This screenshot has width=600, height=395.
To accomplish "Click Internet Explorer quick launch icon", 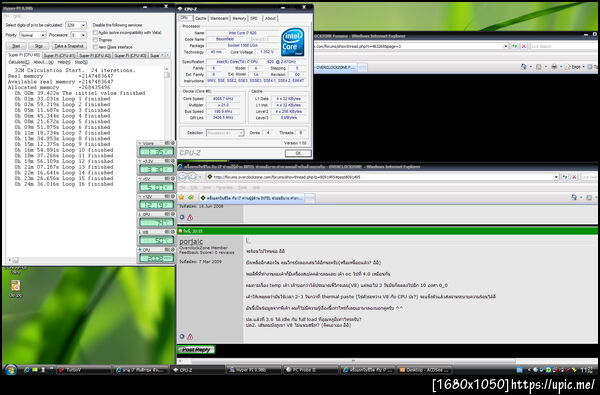I will point(26,370).
